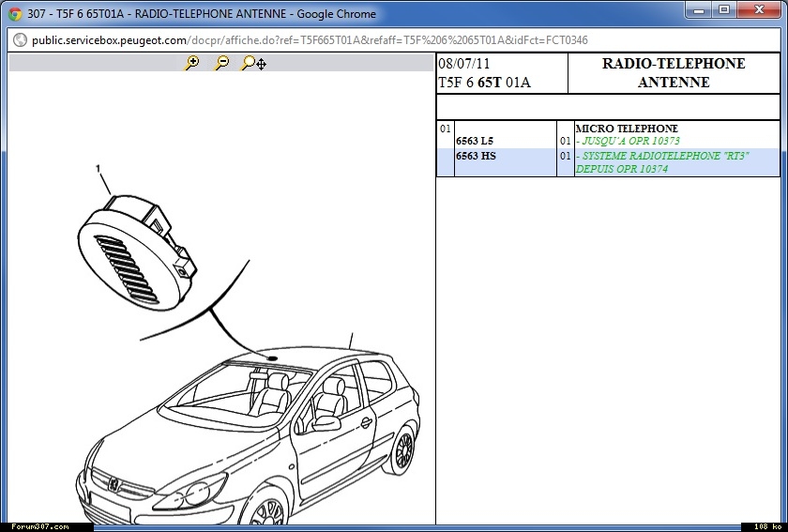Select part number 6563 HS
The width and height of the screenshot is (788, 532).
pos(476,156)
